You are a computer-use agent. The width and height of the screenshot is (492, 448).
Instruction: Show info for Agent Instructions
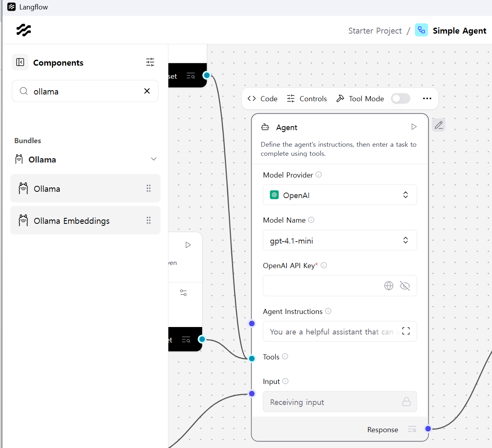328,311
